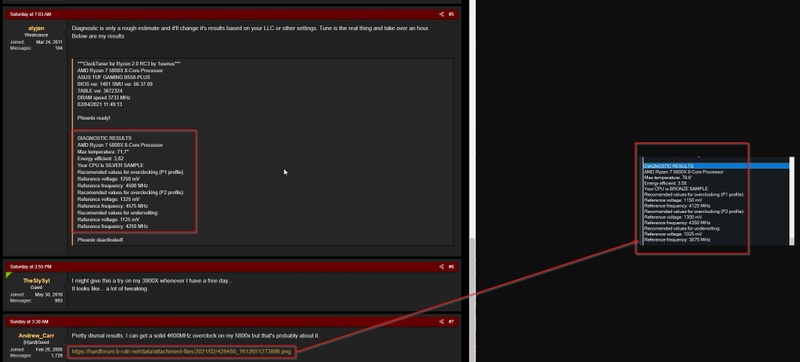The image size is (800, 362).
Task: Open post number #5 permalink
Action: pyautogui.click(x=451, y=14)
